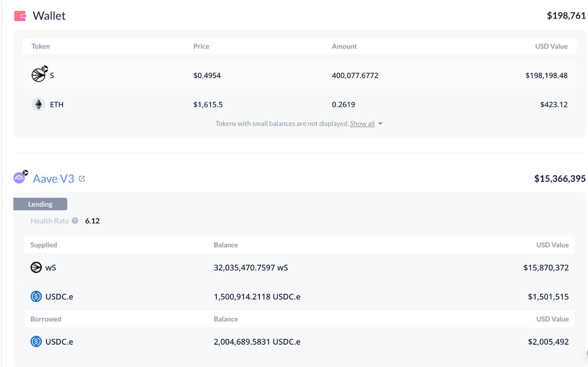
Task: Click the Borrowed section header
Action: [46, 319]
